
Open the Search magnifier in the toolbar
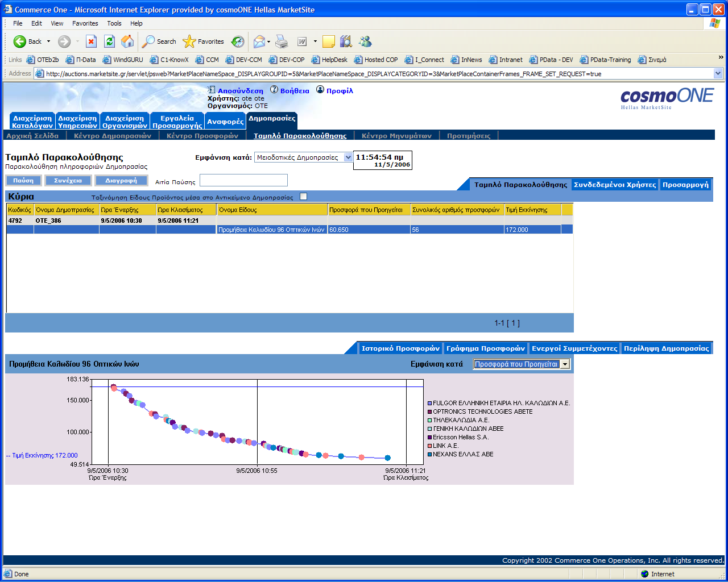pyautogui.click(x=159, y=41)
